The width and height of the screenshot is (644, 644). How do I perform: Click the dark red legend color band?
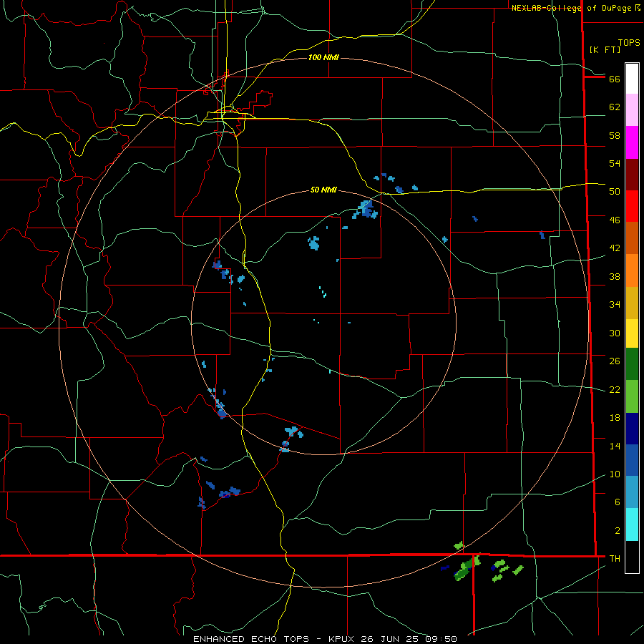(632, 175)
